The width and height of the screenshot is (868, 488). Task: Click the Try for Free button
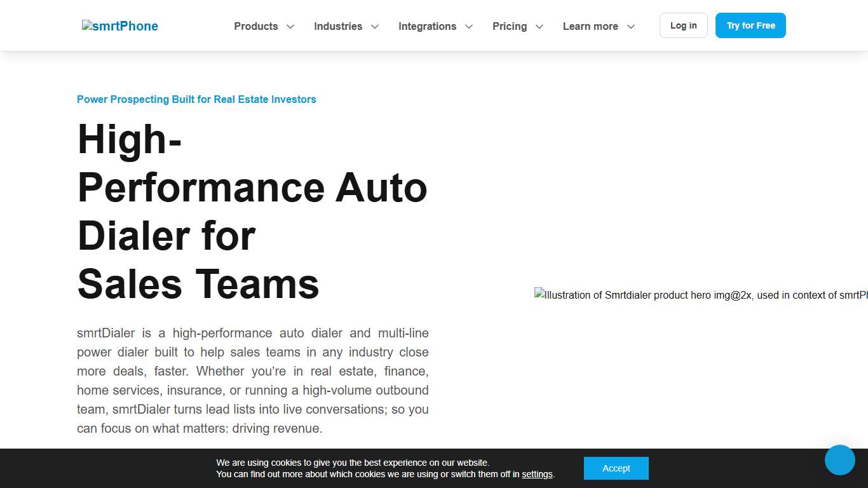tap(750, 25)
